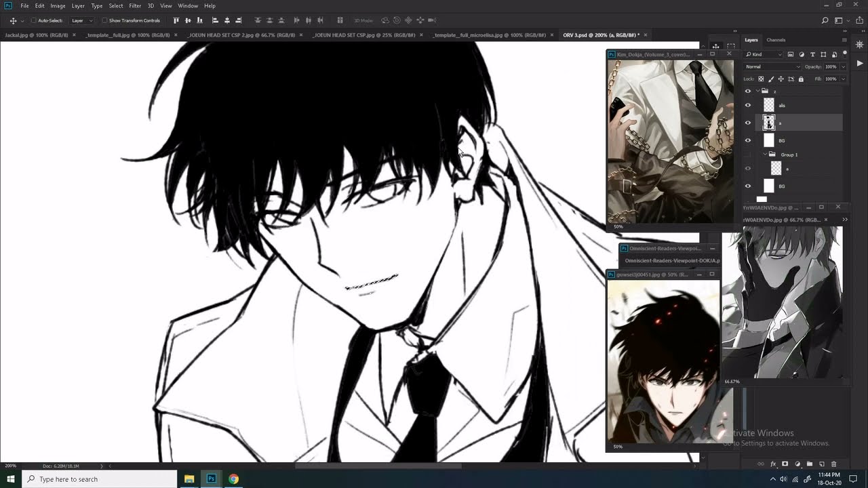
Task: Open the Image menu
Action: click(58, 5)
